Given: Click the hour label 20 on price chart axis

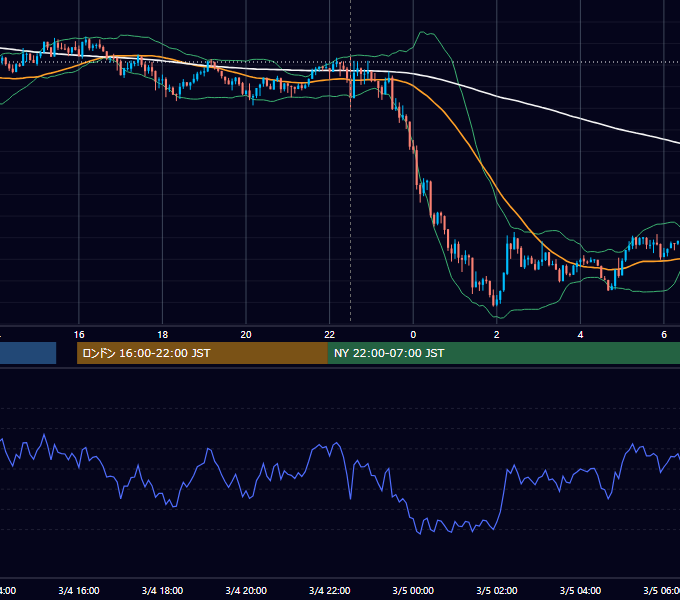Looking at the screenshot, I should click(x=246, y=335).
